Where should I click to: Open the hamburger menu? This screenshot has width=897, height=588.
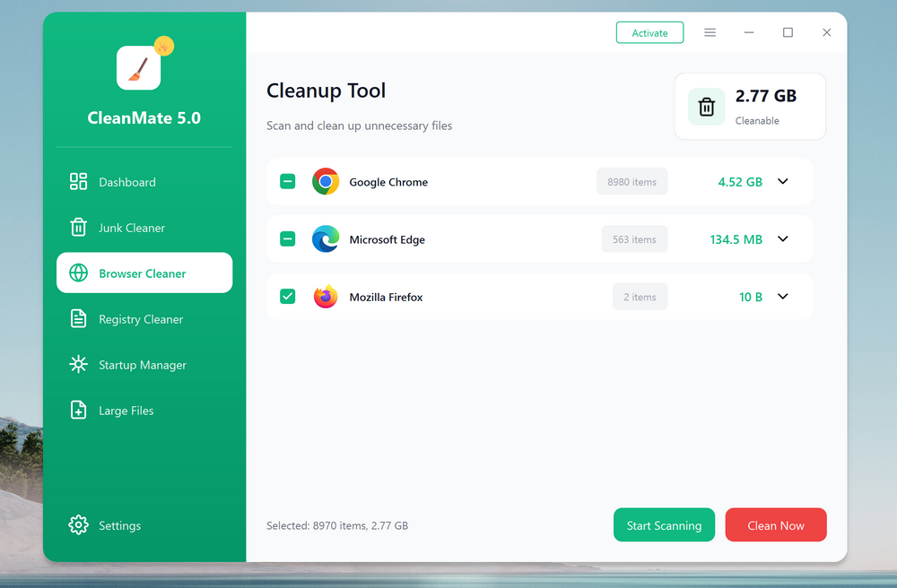tap(710, 32)
